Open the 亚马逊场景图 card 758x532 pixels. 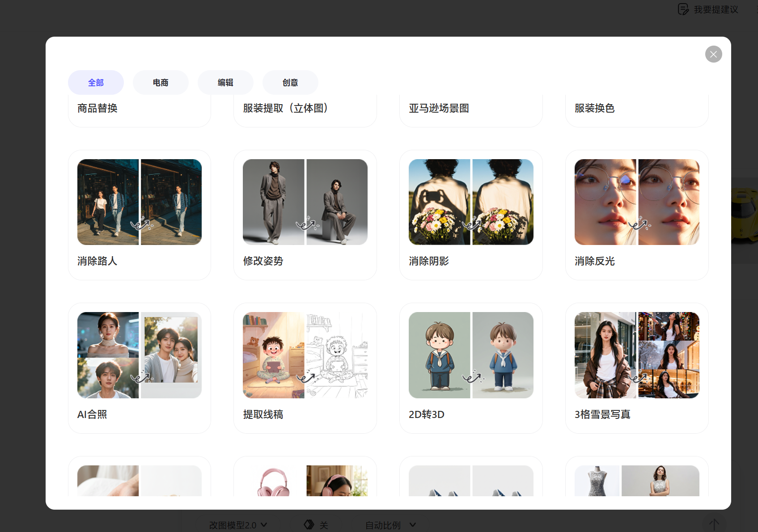point(471,110)
